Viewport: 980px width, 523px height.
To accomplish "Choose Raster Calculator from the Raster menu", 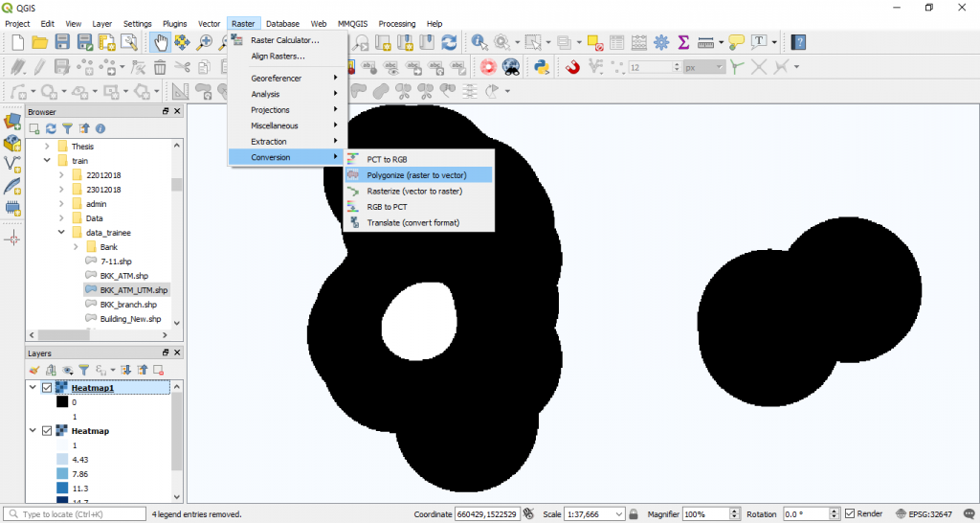I will point(285,40).
